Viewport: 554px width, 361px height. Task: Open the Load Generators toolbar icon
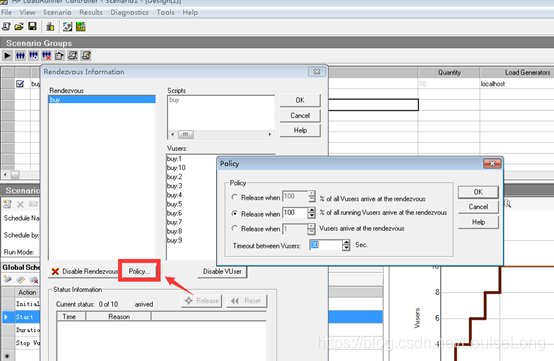[50, 26]
